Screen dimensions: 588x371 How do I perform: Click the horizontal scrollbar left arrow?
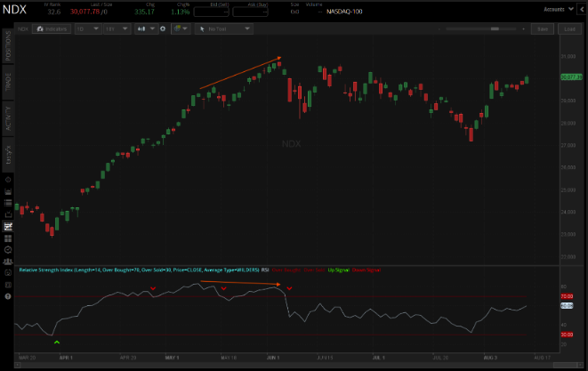point(17,365)
